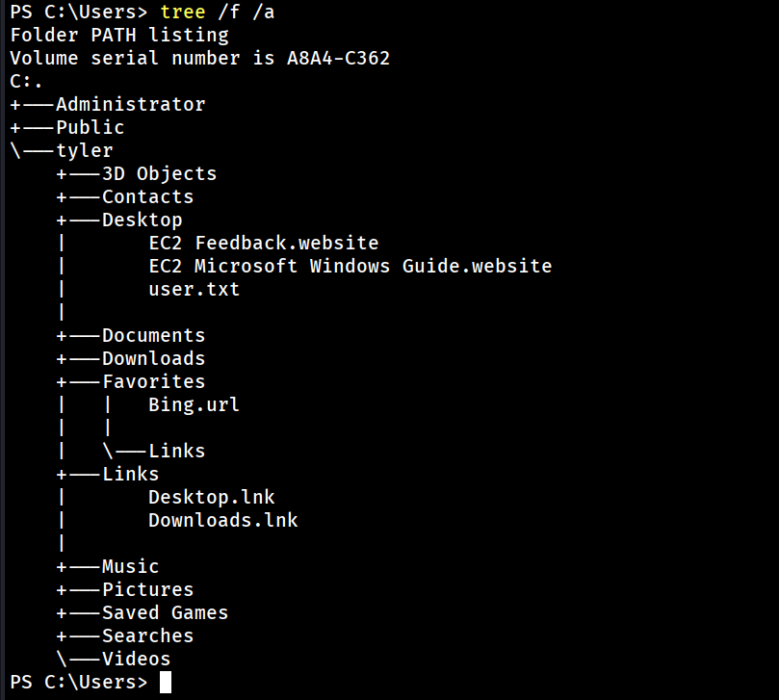Select EC2 Microsoft Windows Guide.website file
Viewport: 779px width, 700px height.
pos(350,266)
